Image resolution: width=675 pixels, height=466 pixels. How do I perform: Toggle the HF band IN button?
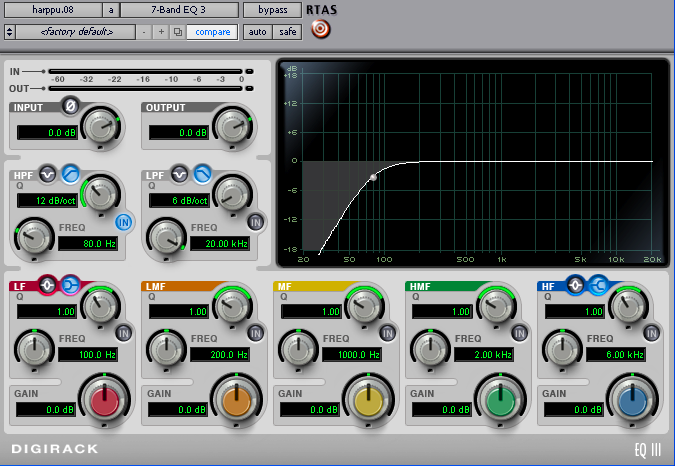point(652,333)
